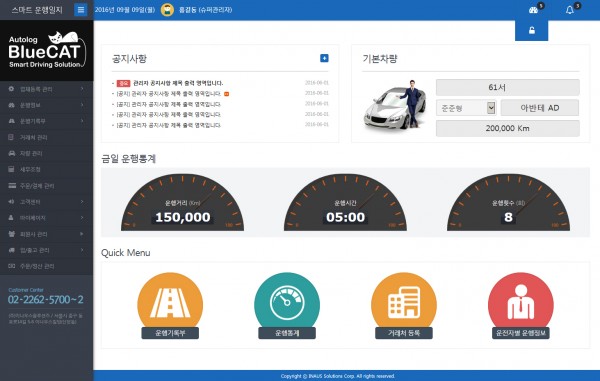
Task: Click the Quick Menu heading
Action: tap(126, 252)
